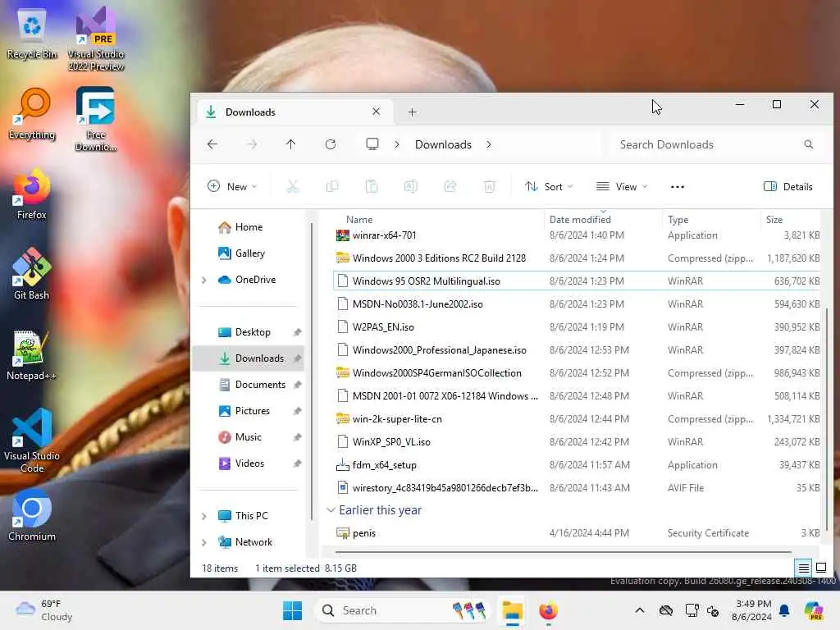The width and height of the screenshot is (840, 630).
Task: Go back in File Explorer
Action: click(x=212, y=144)
